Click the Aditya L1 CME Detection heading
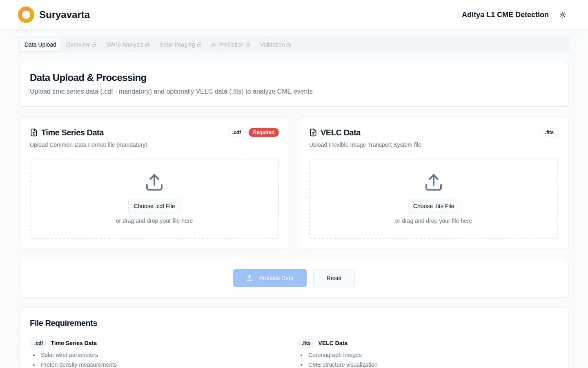 [x=505, y=15]
